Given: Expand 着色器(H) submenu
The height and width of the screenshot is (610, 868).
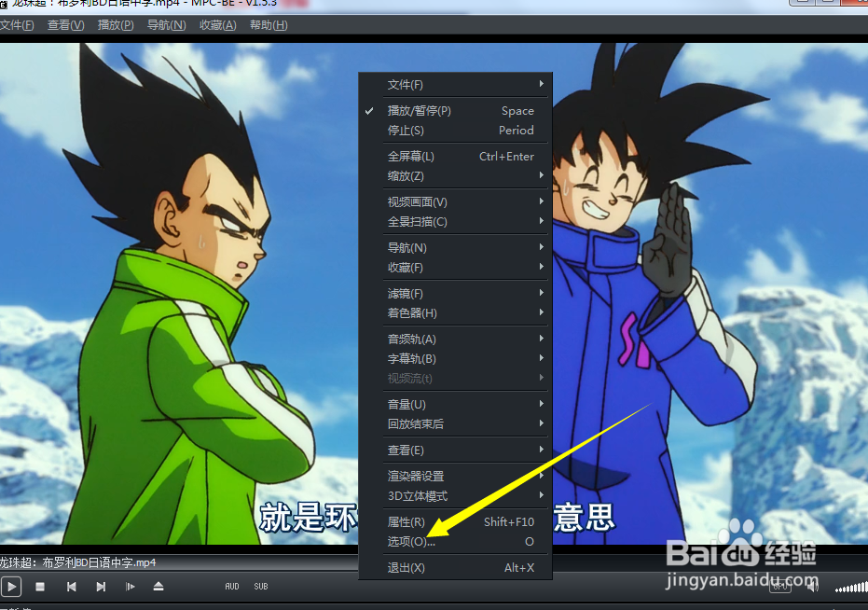Looking at the screenshot, I should [455, 313].
